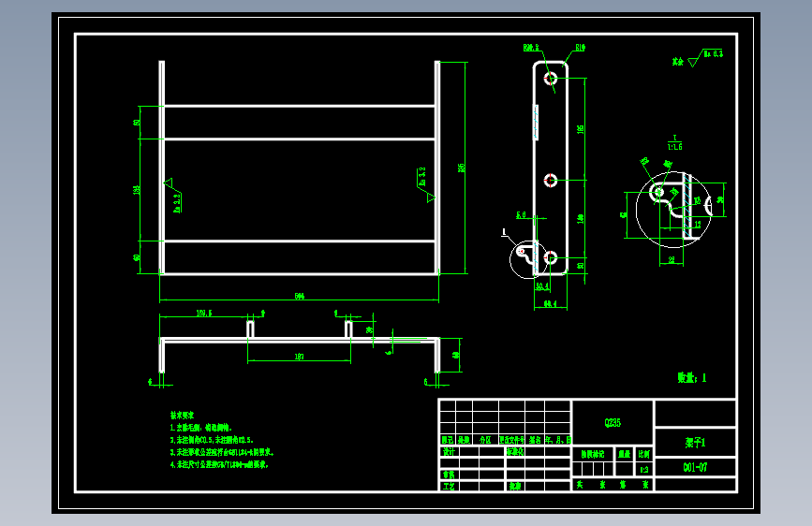The width and height of the screenshot is (812, 526).
Task: Click the drawing number ending in -07
Action: 695,467
